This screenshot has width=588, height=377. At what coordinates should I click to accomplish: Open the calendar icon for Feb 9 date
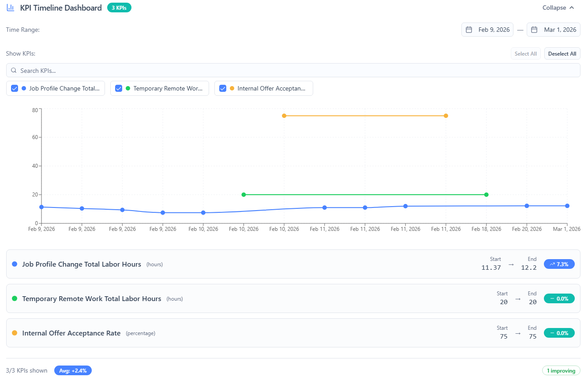[x=469, y=29]
